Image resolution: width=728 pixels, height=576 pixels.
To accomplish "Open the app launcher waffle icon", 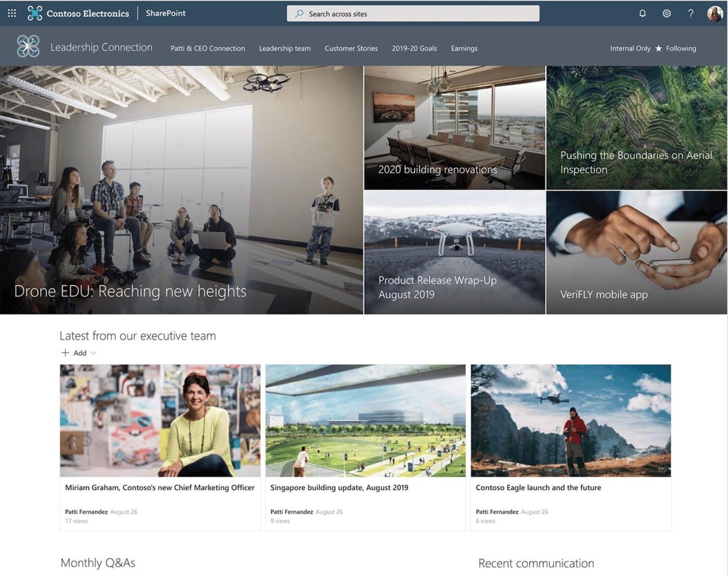I will [12, 13].
